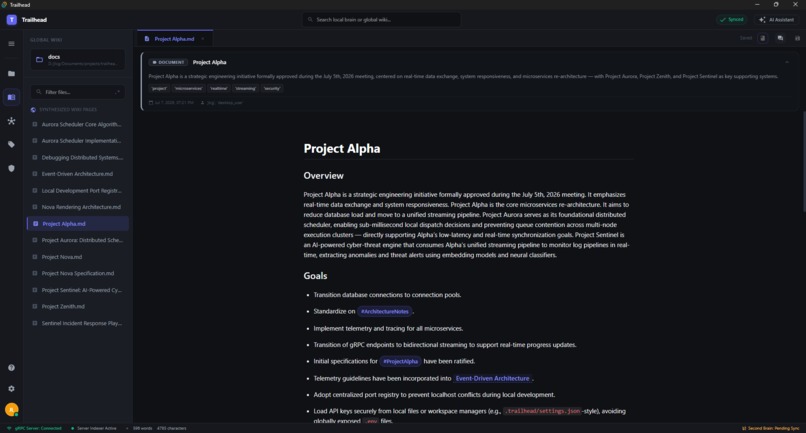This screenshot has width=806, height=433.
Task: Select Project Alpha.md in the file list
Action: [x=78, y=224]
